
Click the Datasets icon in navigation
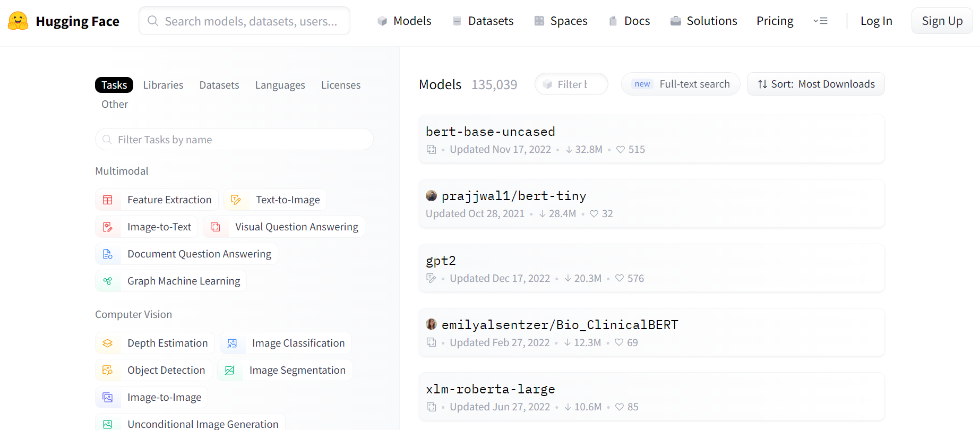pos(457,21)
